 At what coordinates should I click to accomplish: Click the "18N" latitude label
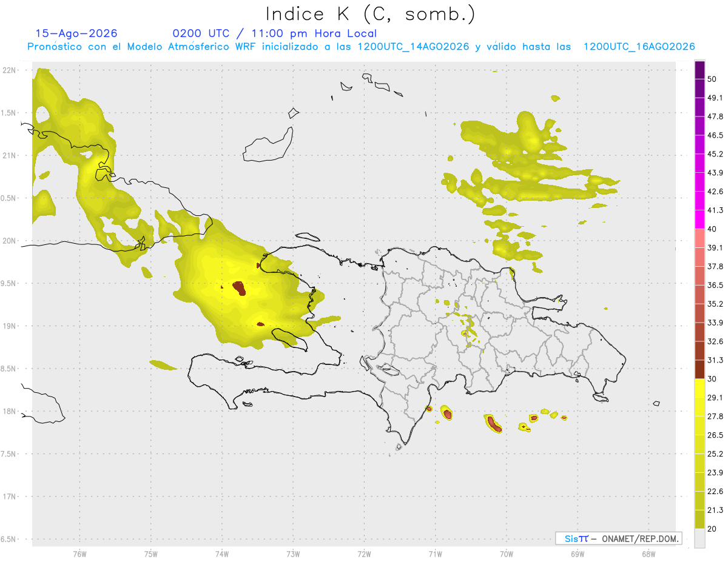tap(9, 411)
